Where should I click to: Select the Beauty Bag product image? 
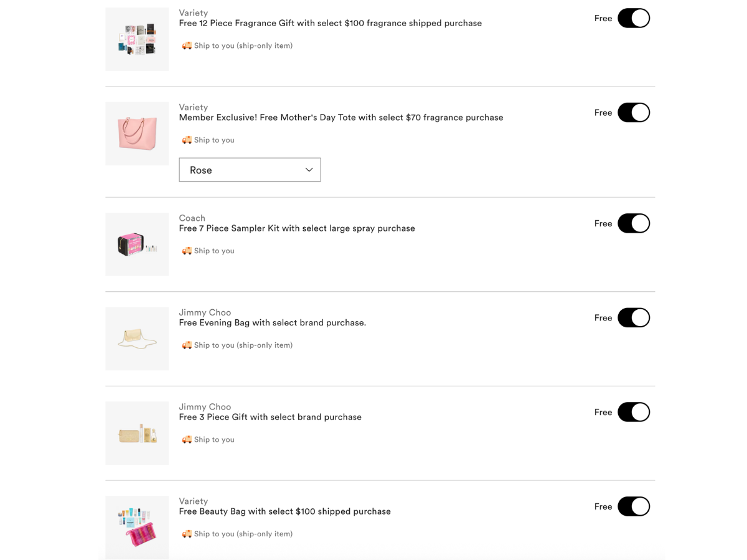click(x=137, y=527)
